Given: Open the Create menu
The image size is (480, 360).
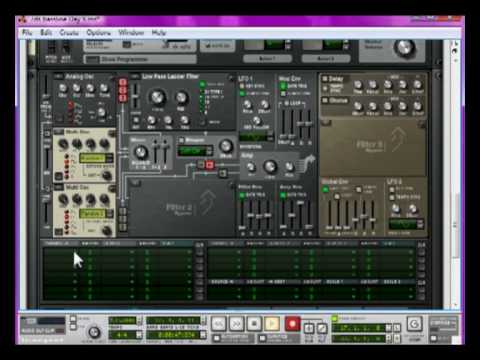Looking at the screenshot, I should 69,33.
